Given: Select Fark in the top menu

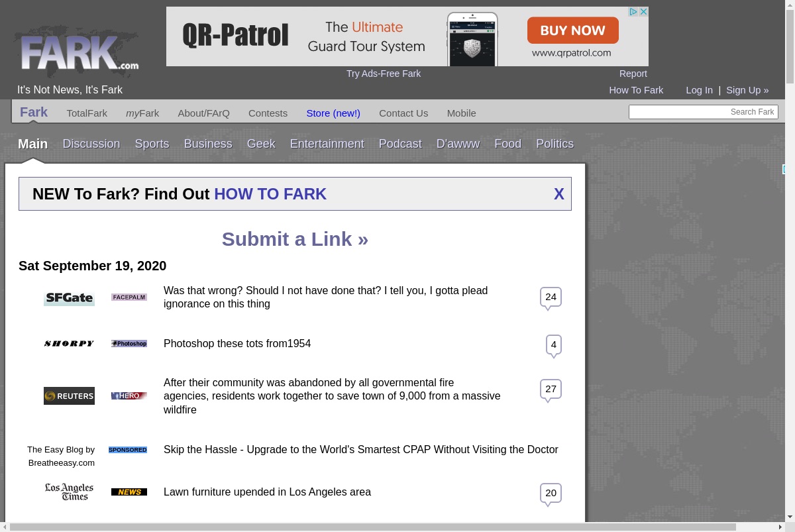Looking at the screenshot, I should [x=34, y=112].
